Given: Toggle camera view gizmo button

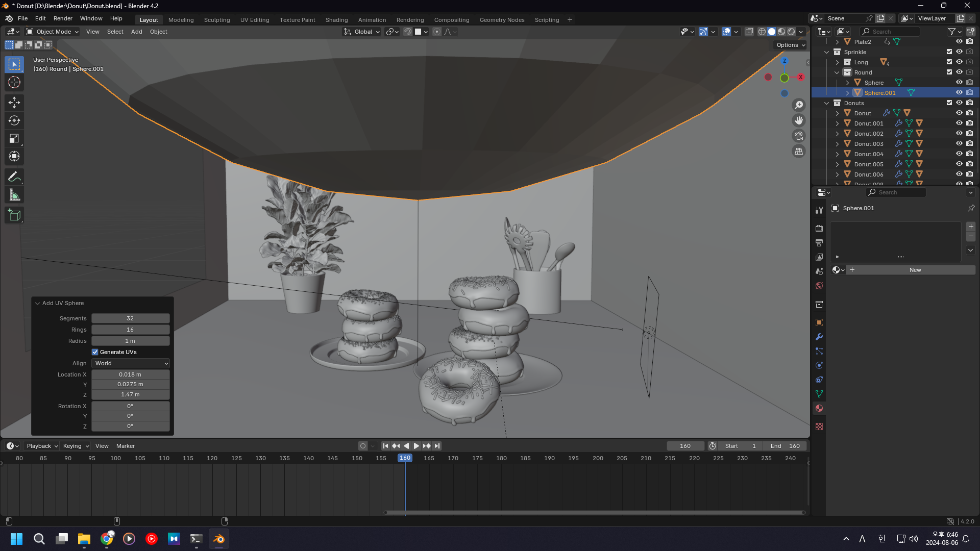Looking at the screenshot, I should click(x=799, y=136).
